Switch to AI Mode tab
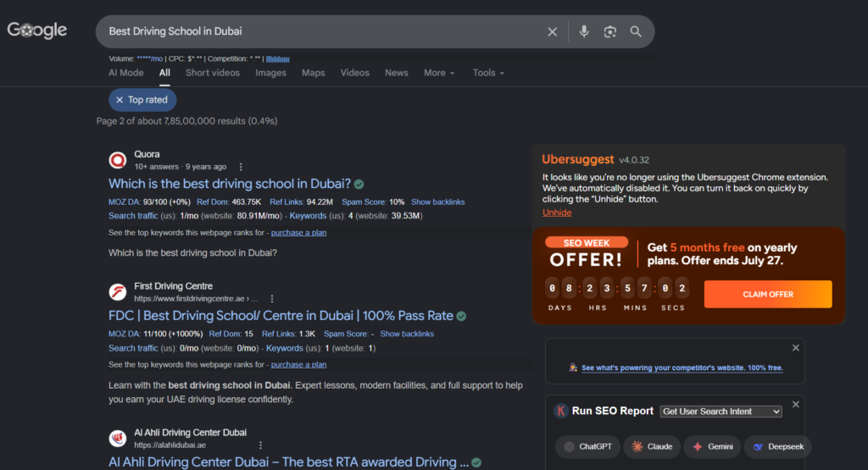The image size is (868, 470). pos(125,73)
